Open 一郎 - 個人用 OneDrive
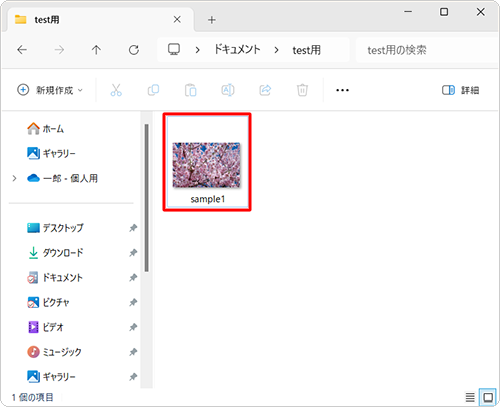The height and width of the screenshot is (407, 500). (x=62, y=178)
